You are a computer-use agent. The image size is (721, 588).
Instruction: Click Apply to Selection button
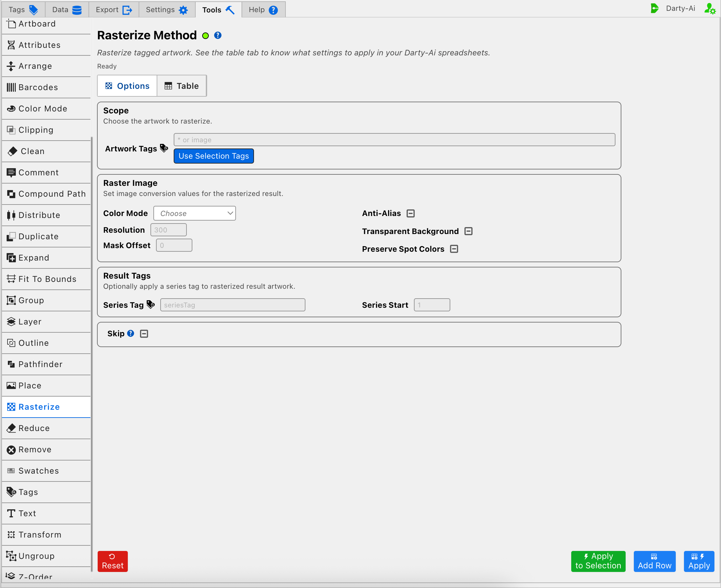(x=598, y=561)
